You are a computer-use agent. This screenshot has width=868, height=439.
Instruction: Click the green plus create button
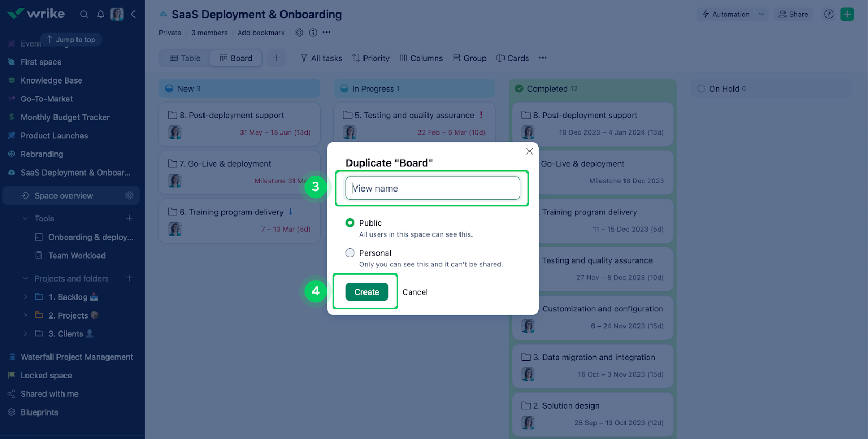pyautogui.click(x=847, y=14)
